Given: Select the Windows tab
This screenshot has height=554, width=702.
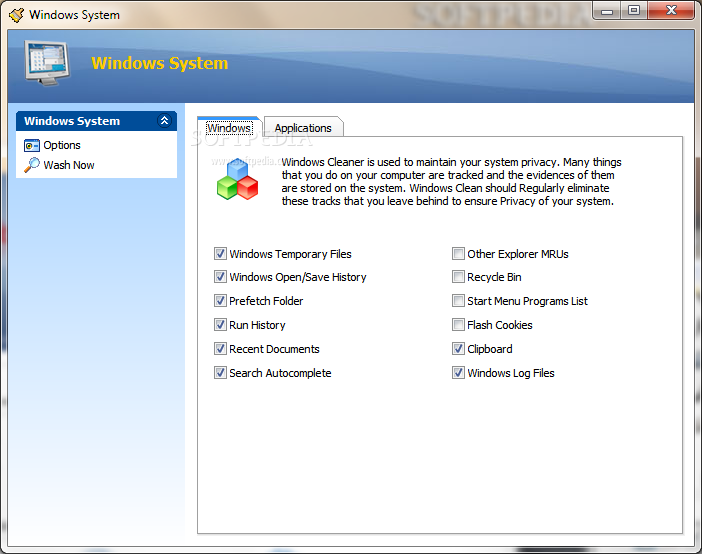Looking at the screenshot, I should click(x=229, y=127).
